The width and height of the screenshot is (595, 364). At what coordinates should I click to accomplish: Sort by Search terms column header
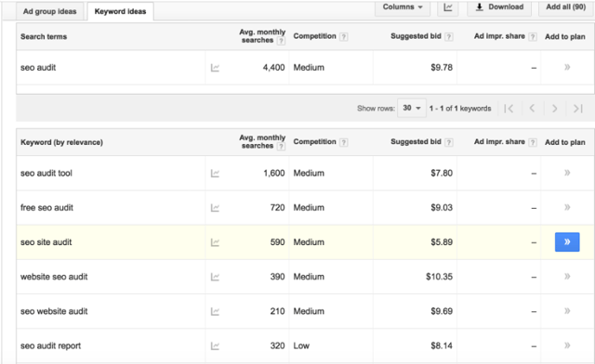point(44,37)
